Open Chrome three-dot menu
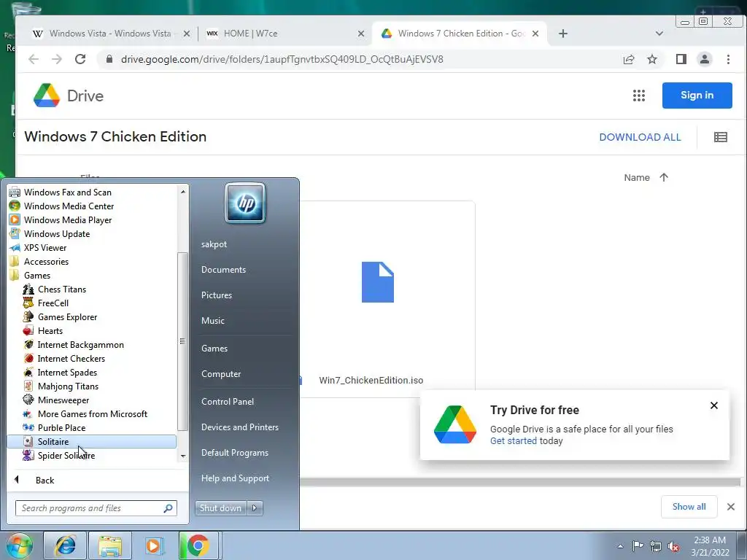This screenshot has width=747, height=560. pos(728,59)
